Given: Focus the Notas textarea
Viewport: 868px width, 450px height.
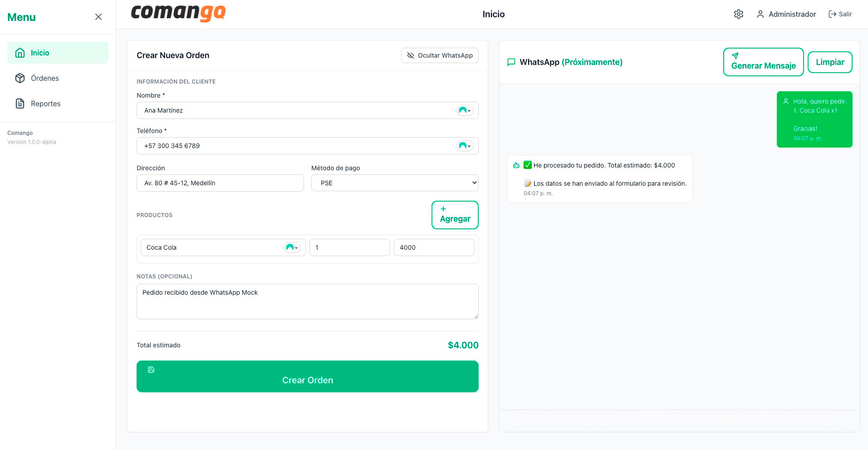Looking at the screenshot, I should tap(307, 301).
